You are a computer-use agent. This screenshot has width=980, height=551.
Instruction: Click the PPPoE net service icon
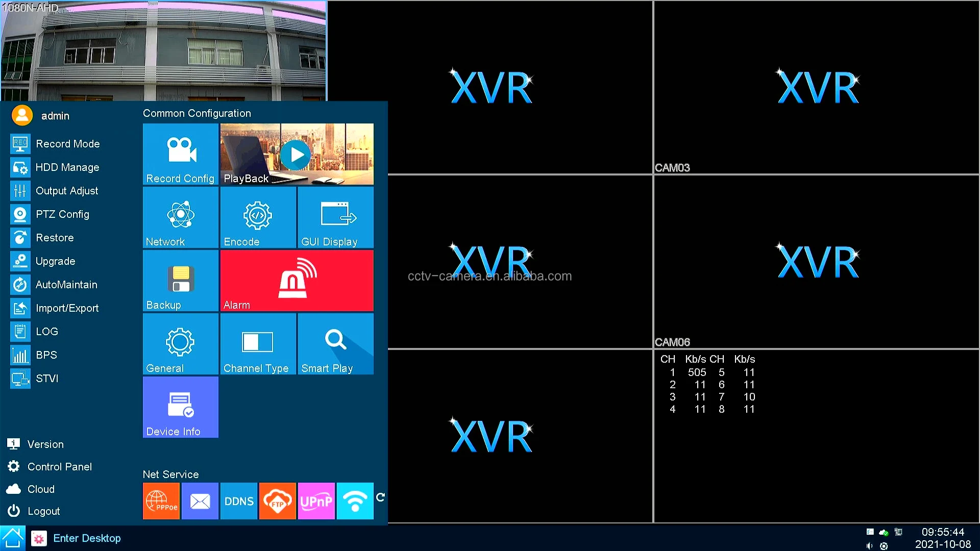161,501
